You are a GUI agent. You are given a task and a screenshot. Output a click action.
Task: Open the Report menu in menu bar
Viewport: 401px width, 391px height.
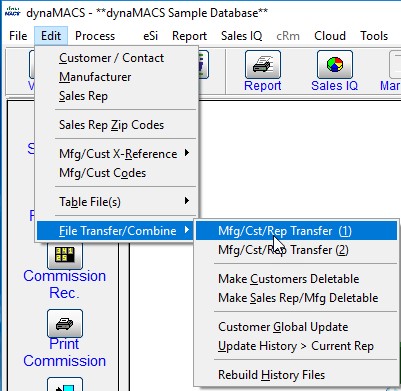coord(189,36)
